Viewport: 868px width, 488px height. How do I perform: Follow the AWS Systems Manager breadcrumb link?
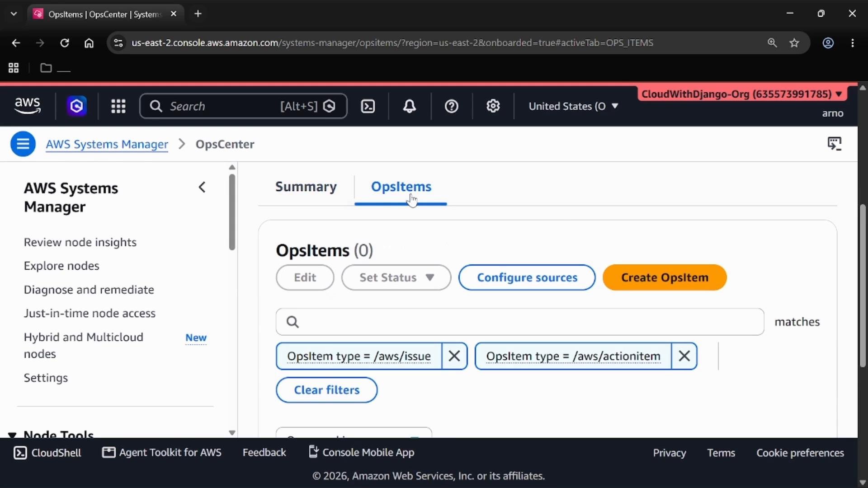[x=107, y=144]
